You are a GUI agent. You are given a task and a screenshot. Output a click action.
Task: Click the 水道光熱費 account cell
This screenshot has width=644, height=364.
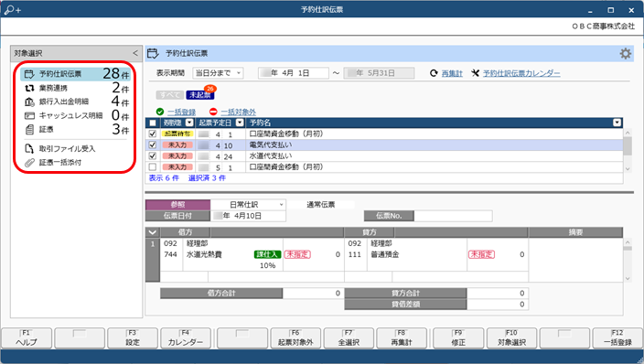(204, 254)
